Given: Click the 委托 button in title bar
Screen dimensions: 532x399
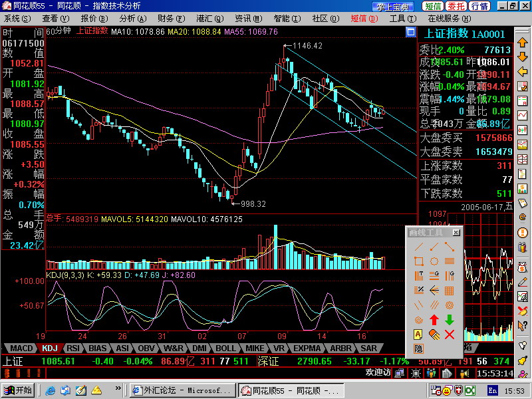Looking at the screenshot, I should coord(456,6).
